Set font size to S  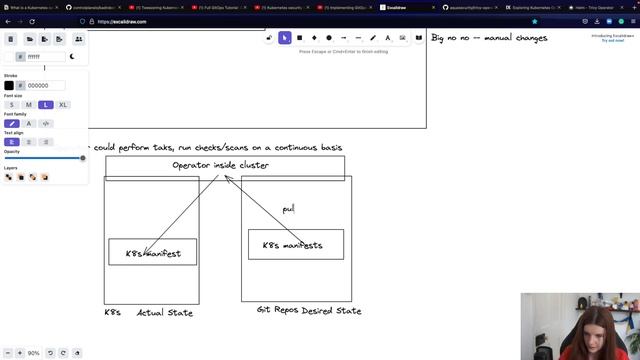pos(11,105)
